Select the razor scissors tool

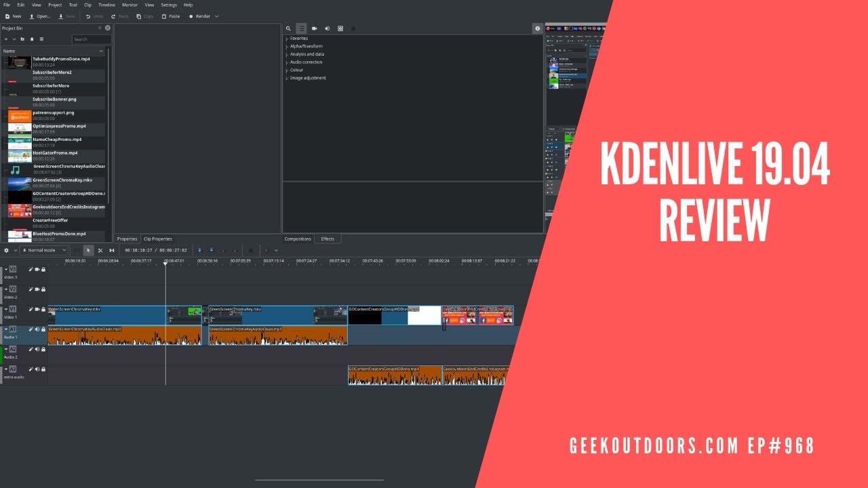point(100,250)
